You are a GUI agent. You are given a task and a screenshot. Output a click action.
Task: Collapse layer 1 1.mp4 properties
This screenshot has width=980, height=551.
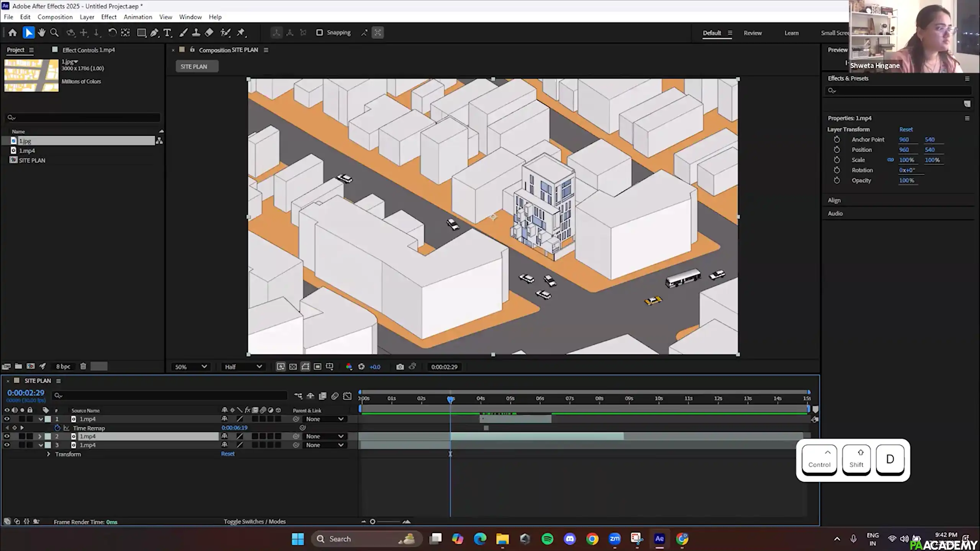[x=41, y=419]
